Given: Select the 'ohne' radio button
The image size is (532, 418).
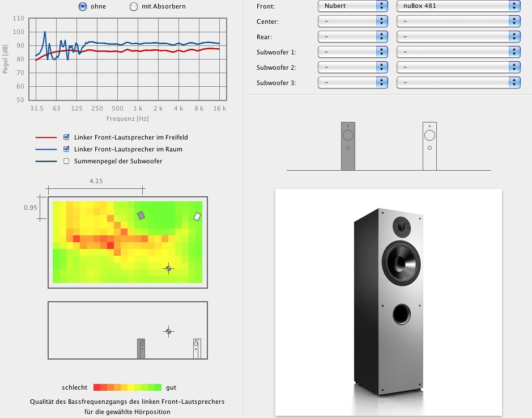Looking at the screenshot, I should pos(83,7).
